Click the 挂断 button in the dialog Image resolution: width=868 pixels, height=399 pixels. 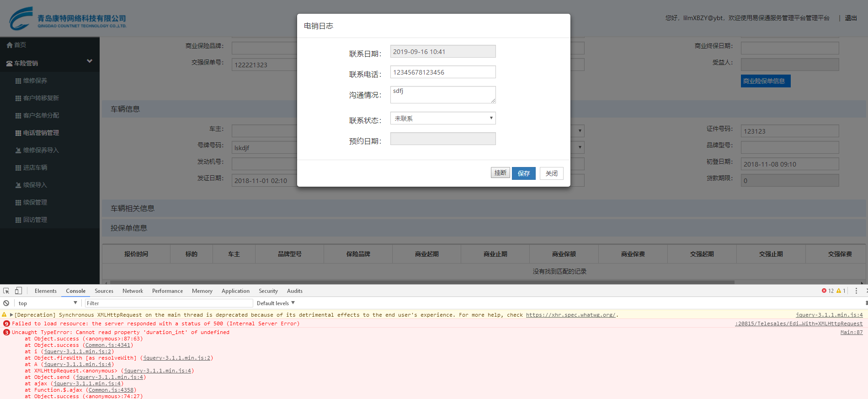coord(501,173)
